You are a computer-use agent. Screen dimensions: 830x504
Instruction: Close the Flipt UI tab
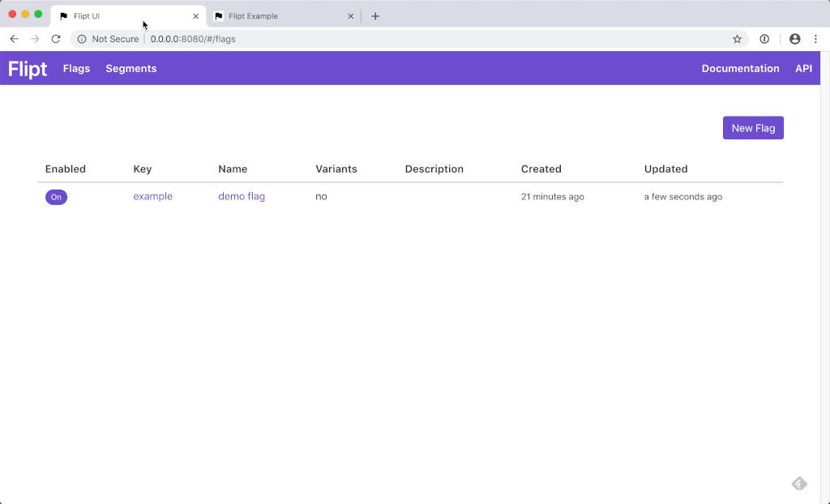196,16
